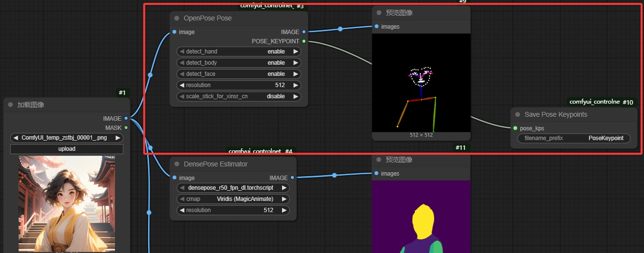Viewport: 644px width, 253px height.
Task: Toggle scale_stick_for_xinsr_cn disable setting
Action: pyautogui.click(x=239, y=96)
